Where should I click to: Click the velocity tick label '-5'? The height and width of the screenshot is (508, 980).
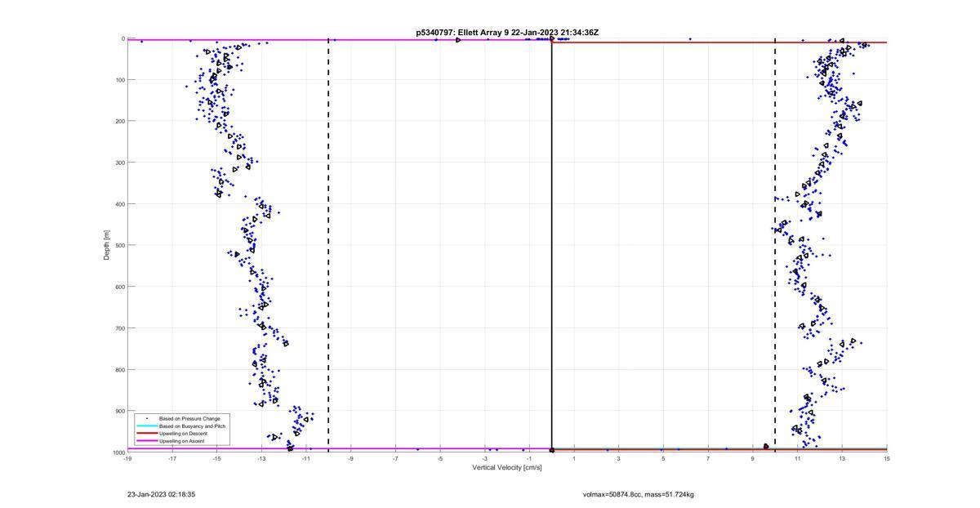click(440, 458)
